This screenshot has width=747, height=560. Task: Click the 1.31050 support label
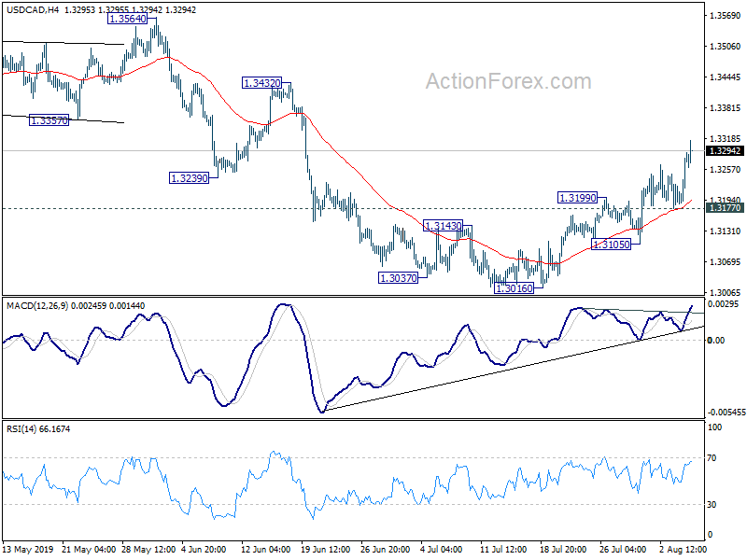click(x=611, y=245)
